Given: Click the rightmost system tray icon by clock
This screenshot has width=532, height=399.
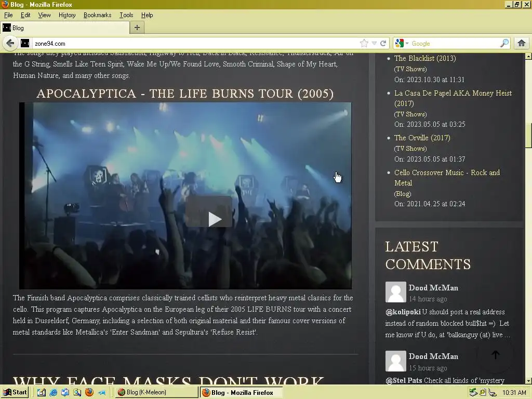Looking at the screenshot, I should pos(493,393).
